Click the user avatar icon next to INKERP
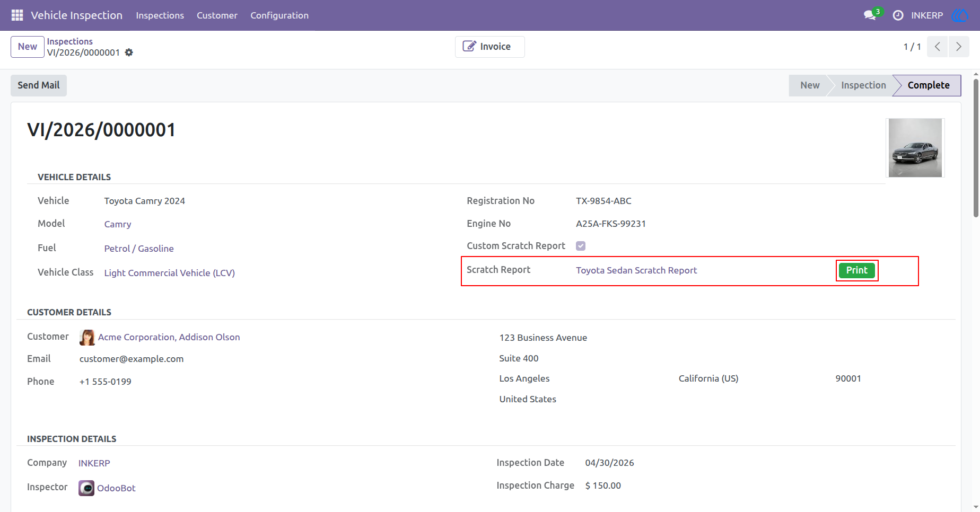The width and height of the screenshot is (980, 512). click(x=960, y=15)
